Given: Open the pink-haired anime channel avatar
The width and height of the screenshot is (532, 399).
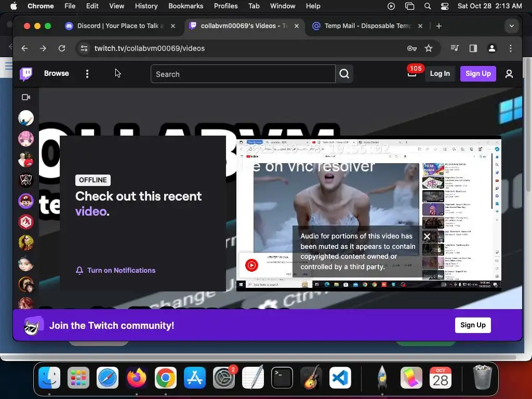Looking at the screenshot, I should tap(26, 139).
